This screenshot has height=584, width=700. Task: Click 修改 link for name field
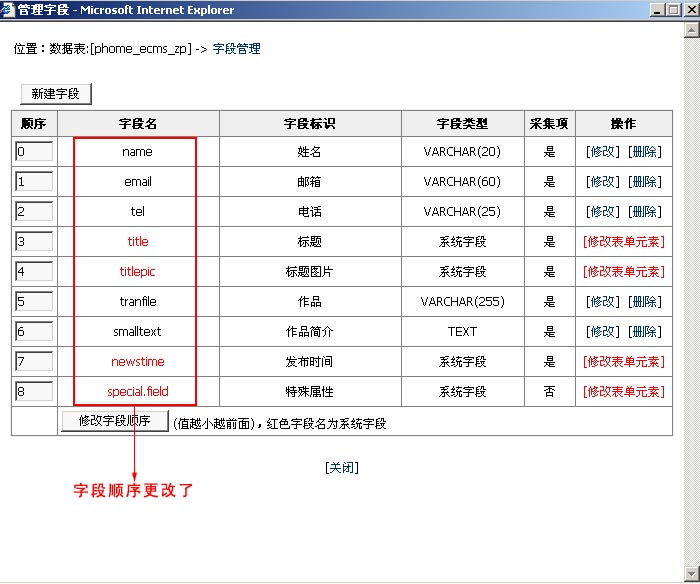click(603, 152)
